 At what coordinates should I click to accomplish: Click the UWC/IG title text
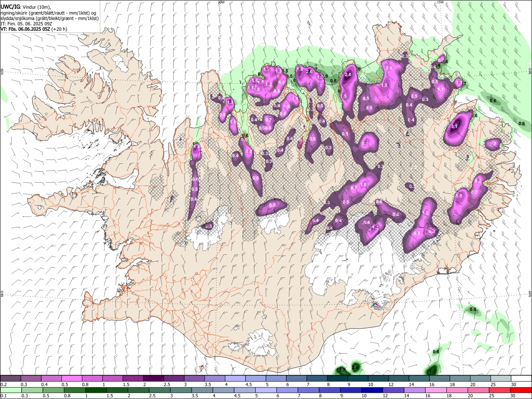click(10, 7)
